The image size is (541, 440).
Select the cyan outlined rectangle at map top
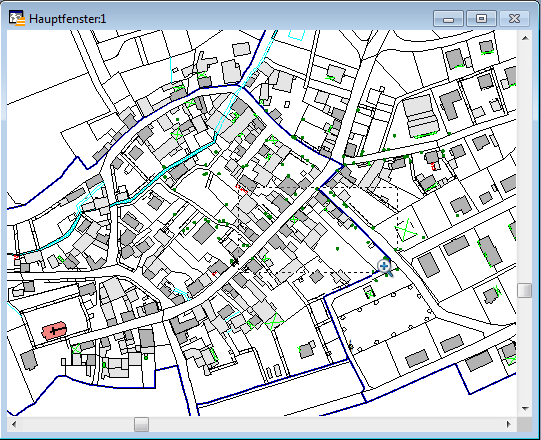pos(297,34)
